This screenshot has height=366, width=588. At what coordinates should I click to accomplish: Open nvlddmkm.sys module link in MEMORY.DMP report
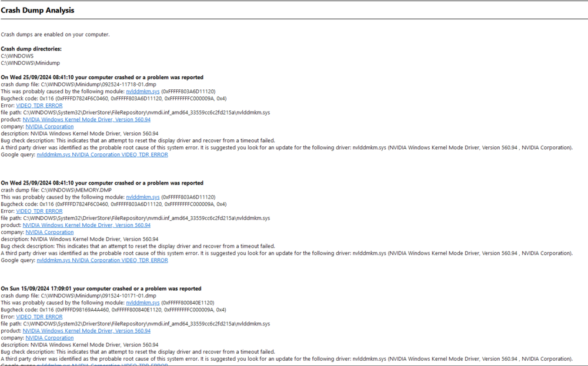pyautogui.click(x=142, y=197)
